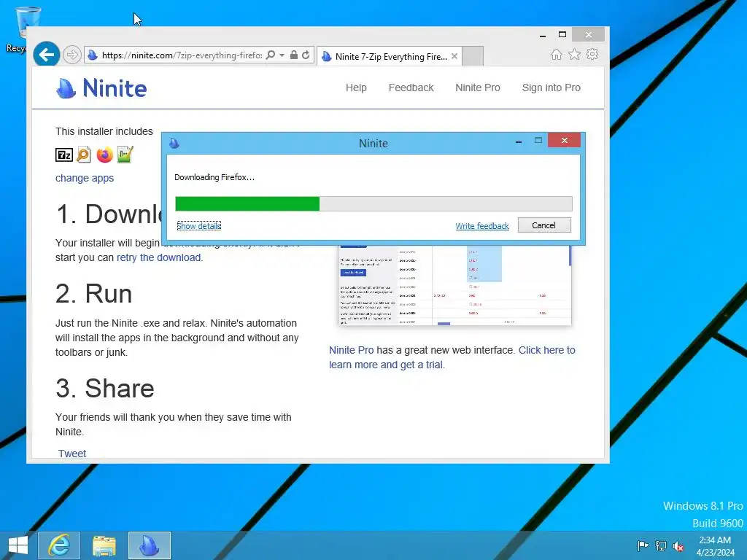Open the Feedback page link
Image resolution: width=747 pixels, height=560 pixels.
pyautogui.click(x=411, y=87)
